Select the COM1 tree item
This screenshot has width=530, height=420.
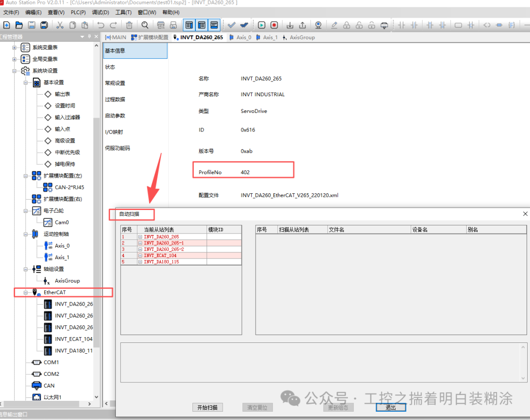pyautogui.click(x=52, y=363)
